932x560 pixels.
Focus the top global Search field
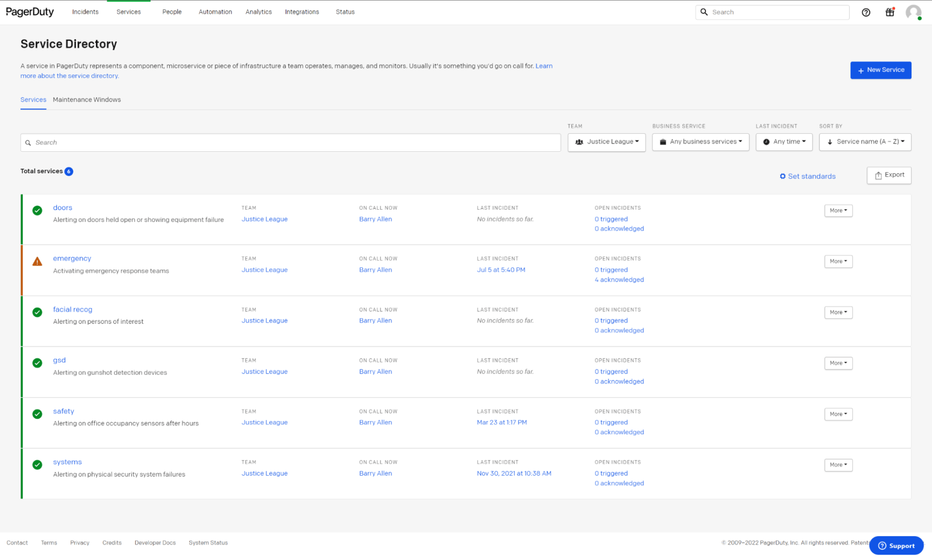pyautogui.click(x=772, y=12)
